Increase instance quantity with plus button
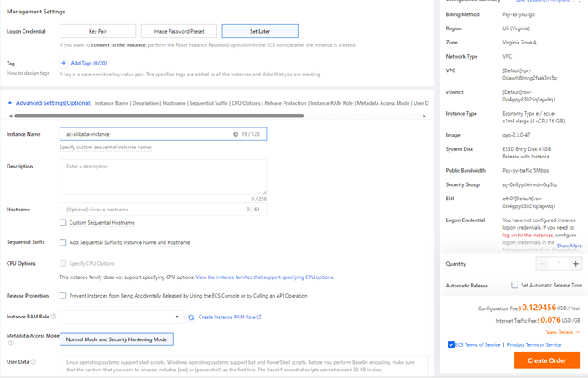Viewport: 588px width, 378px height. click(x=576, y=264)
